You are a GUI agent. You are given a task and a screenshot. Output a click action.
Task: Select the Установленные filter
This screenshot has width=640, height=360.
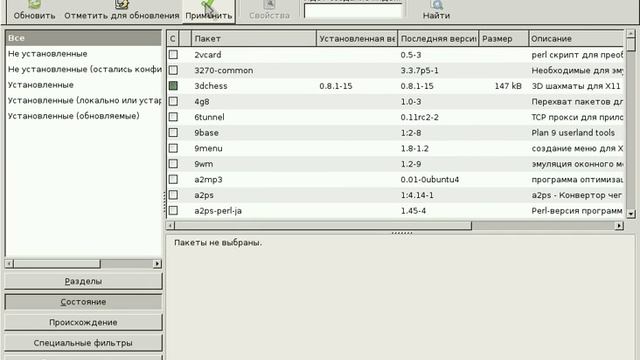click(83, 84)
